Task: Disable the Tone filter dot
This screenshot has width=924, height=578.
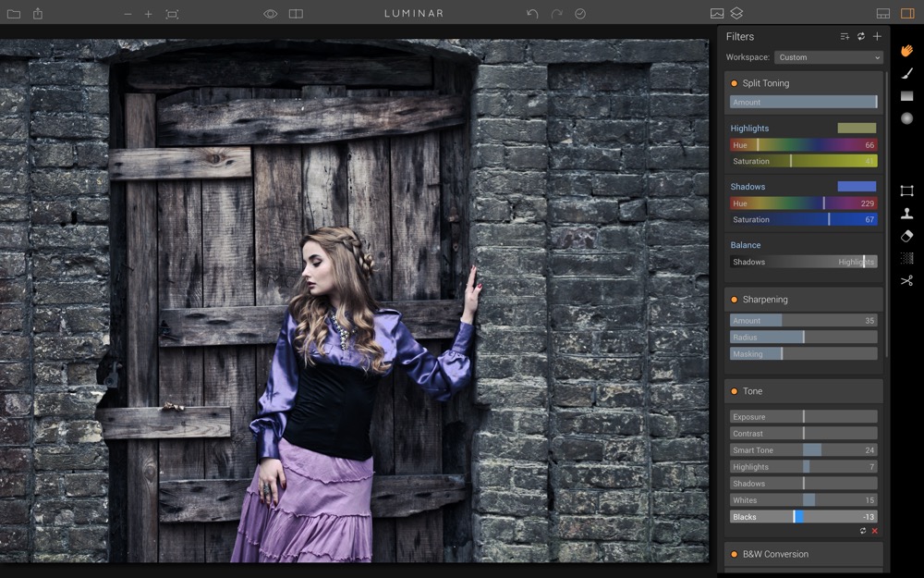Action: (x=735, y=391)
